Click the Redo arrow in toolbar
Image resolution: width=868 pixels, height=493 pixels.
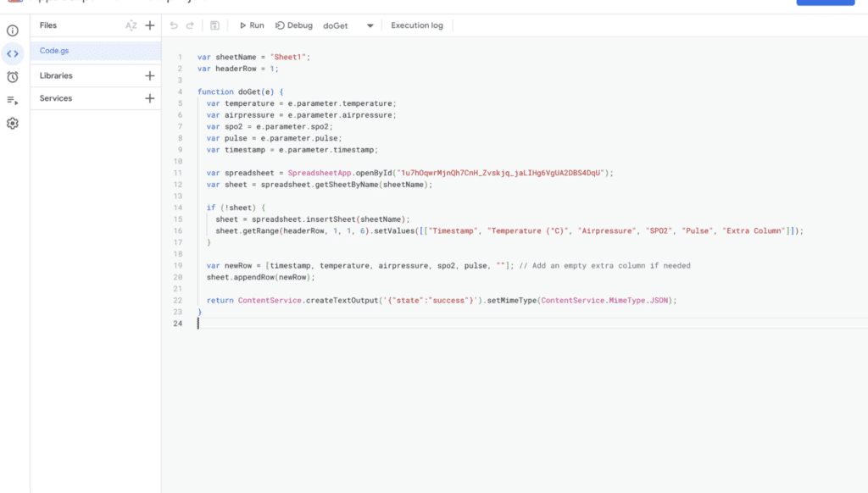click(x=190, y=25)
